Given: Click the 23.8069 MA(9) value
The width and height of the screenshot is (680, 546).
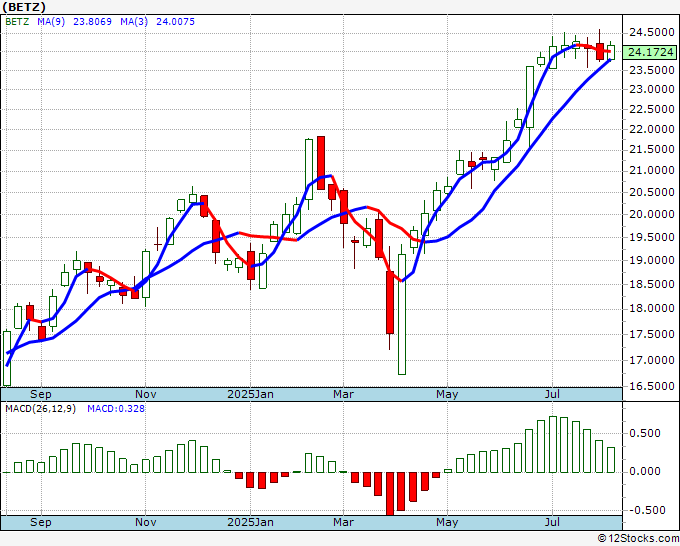Looking at the screenshot, I should [92, 22].
